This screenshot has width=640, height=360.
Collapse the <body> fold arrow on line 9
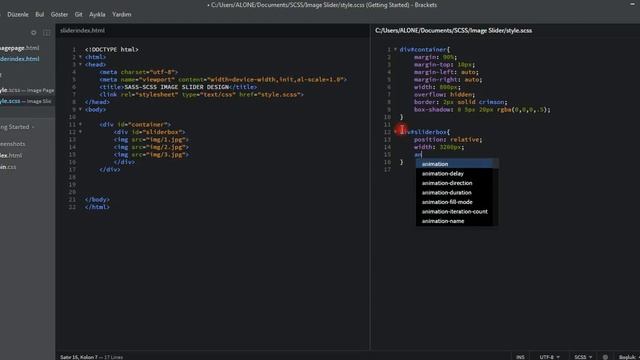[x=80, y=109]
